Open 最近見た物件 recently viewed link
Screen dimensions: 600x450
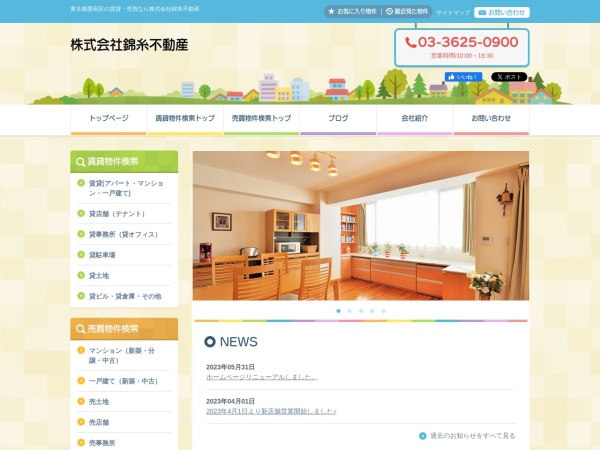pyautogui.click(x=407, y=11)
